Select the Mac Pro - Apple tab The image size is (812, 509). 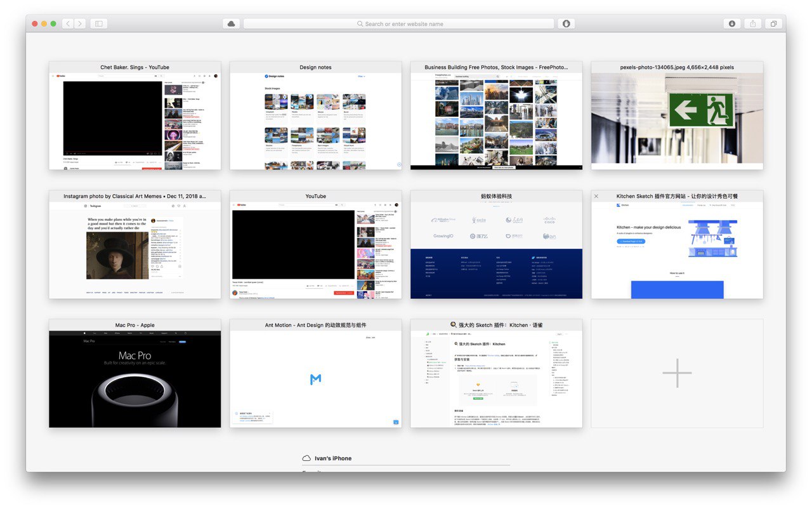tap(135, 373)
